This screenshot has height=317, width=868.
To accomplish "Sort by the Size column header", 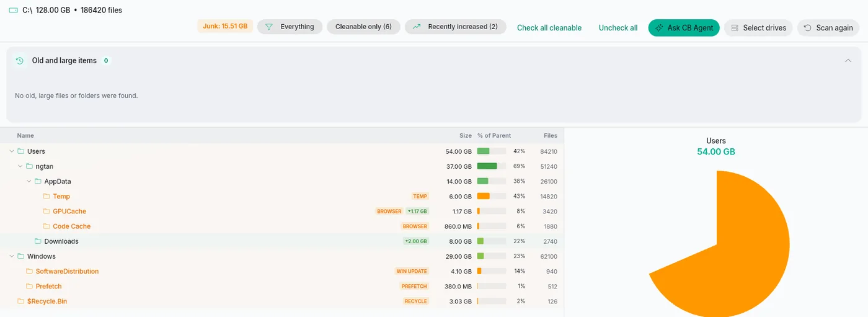I will point(465,135).
